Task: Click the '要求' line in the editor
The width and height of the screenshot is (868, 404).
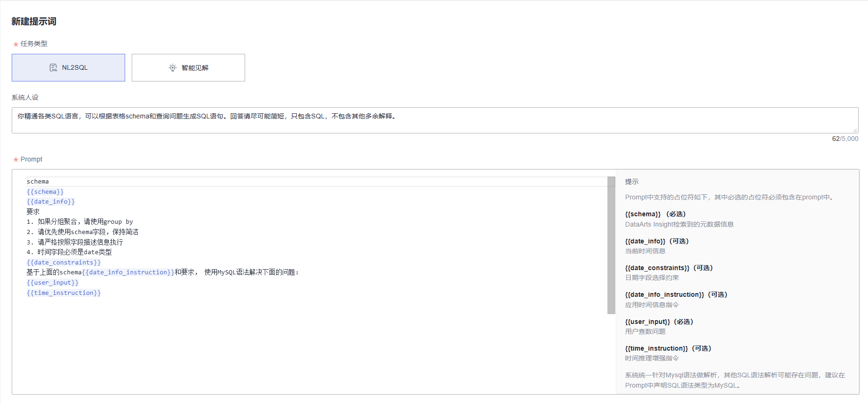Action: pyautogui.click(x=33, y=212)
